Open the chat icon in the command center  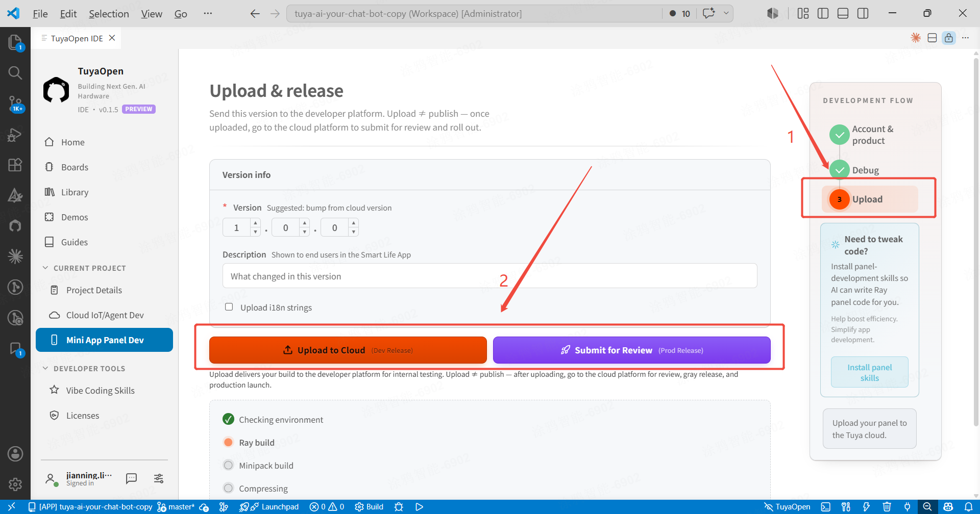click(x=708, y=13)
